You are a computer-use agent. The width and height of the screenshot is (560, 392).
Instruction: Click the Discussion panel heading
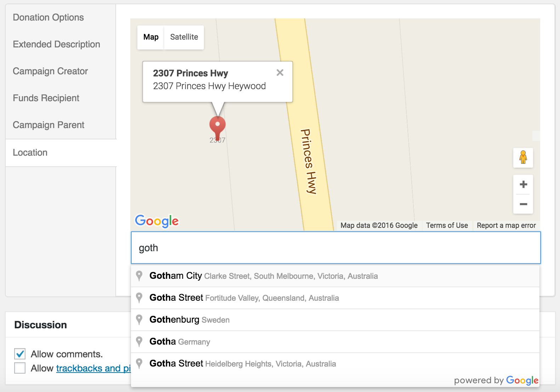[x=41, y=325]
